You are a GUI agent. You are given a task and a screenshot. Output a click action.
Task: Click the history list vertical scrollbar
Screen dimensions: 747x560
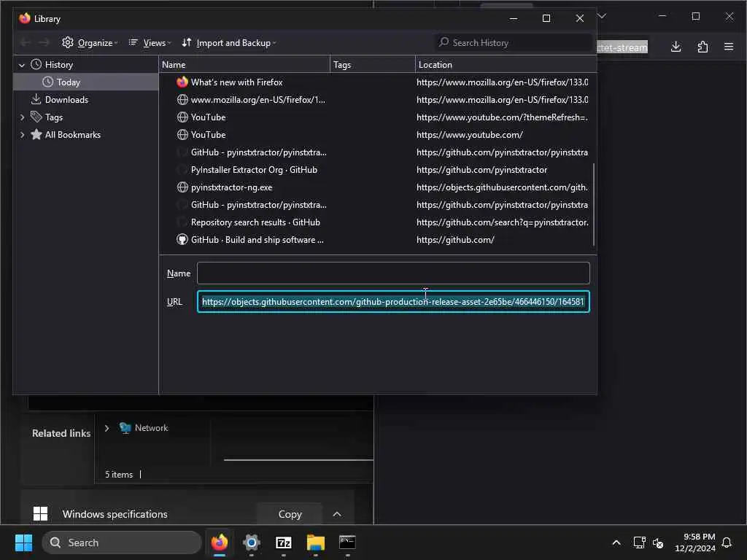(594, 205)
